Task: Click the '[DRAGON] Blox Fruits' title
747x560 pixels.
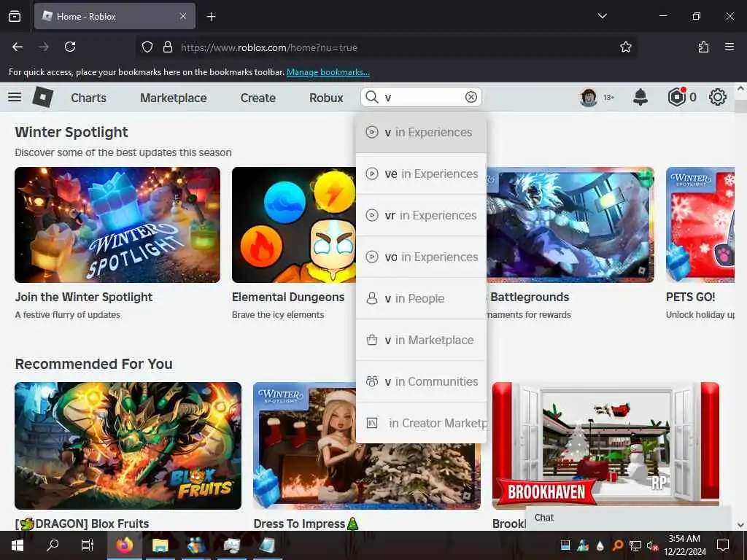Action: tap(82, 524)
